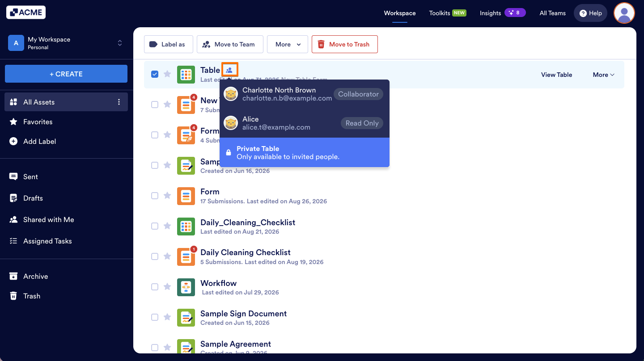Click the Workflow title text

click(219, 283)
